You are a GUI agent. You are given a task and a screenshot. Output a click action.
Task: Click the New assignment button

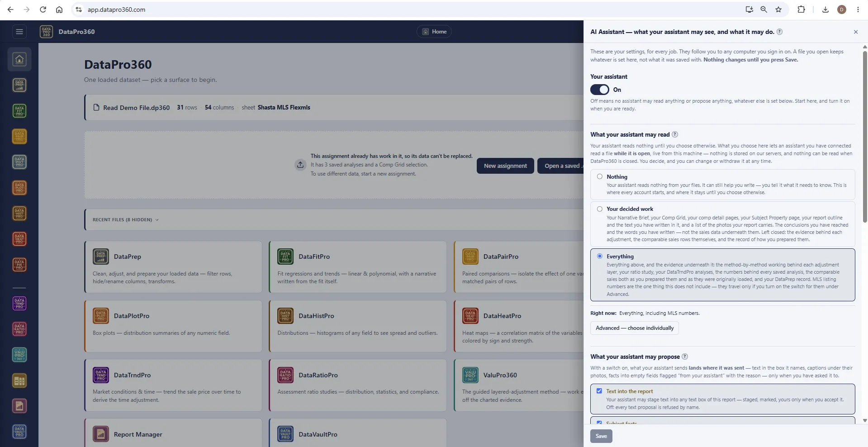[x=505, y=166]
